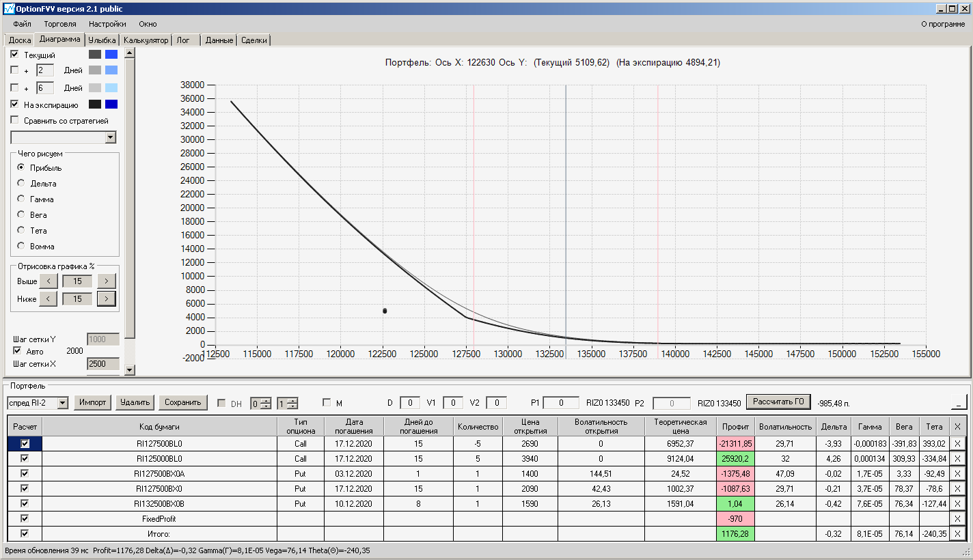Click the Шаг сетки X input field
This screenshot has height=560, width=973.
click(102, 364)
